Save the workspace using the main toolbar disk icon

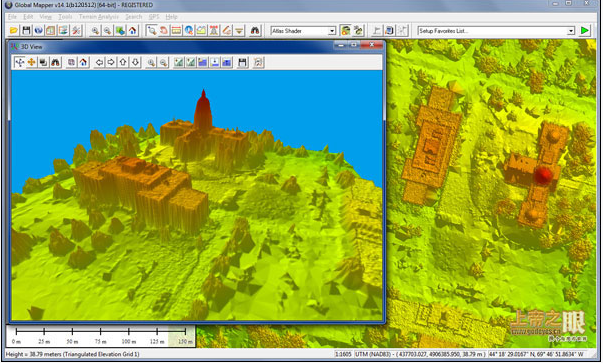[26, 30]
